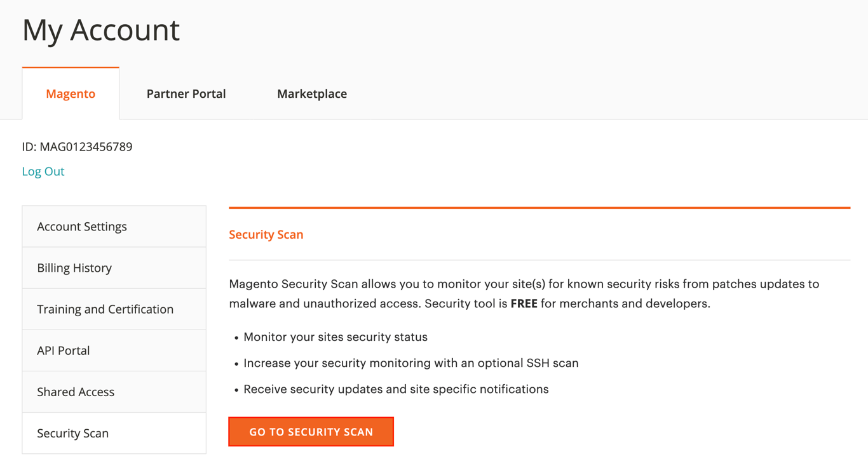The image size is (868, 473).
Task: Click the My Account page title
Action: point(100,30)
